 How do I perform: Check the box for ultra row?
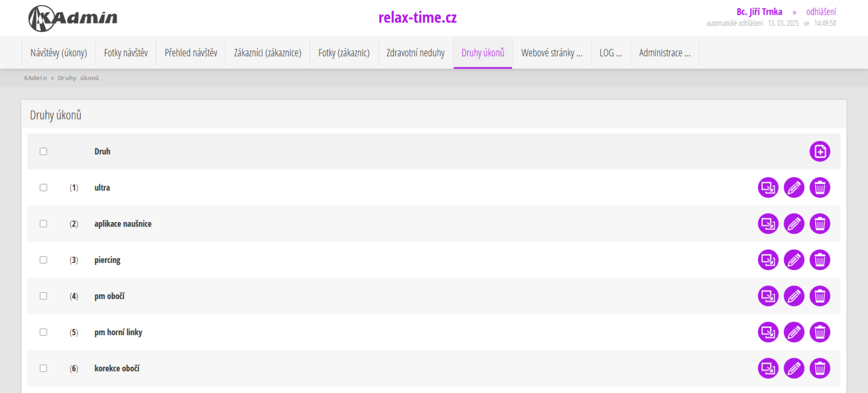coord(43,188)
